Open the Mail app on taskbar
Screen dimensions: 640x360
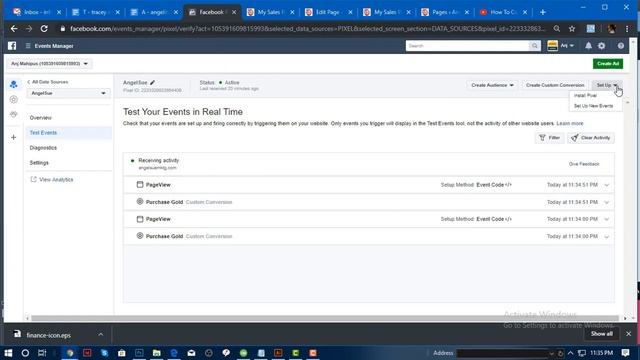[x=191, y=353]
